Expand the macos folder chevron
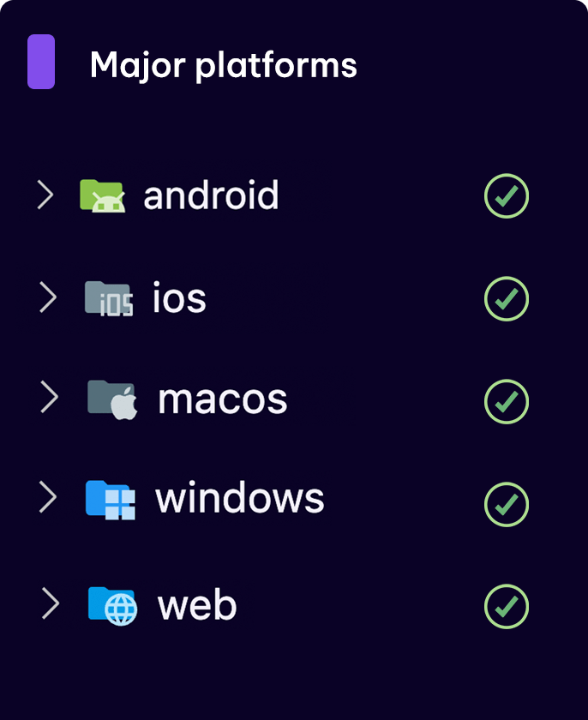Screen dimensions: 588x720 [x=49, y=397]
